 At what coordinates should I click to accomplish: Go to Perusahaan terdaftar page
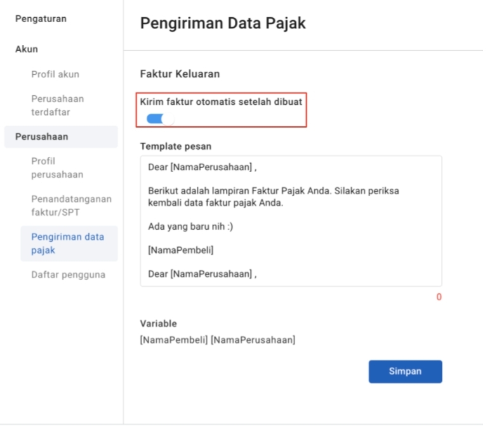click(x=57, y=105)
